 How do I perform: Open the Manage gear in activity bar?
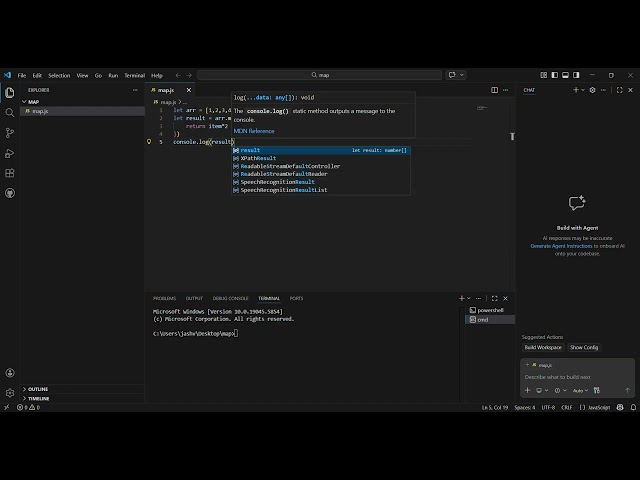10,393
